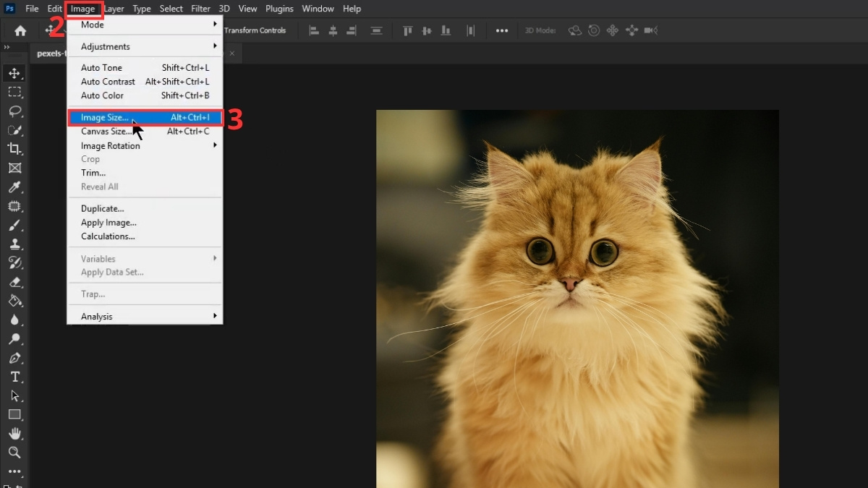Click the 3D roll camera icon
Screen dimensions: 868x488
tap(594, 30)
